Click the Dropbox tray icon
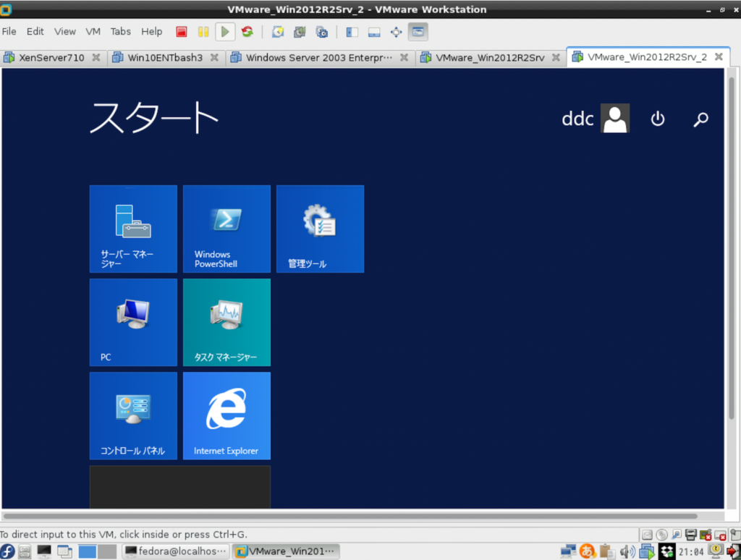The image size is (741, 560). pos(666,551)
